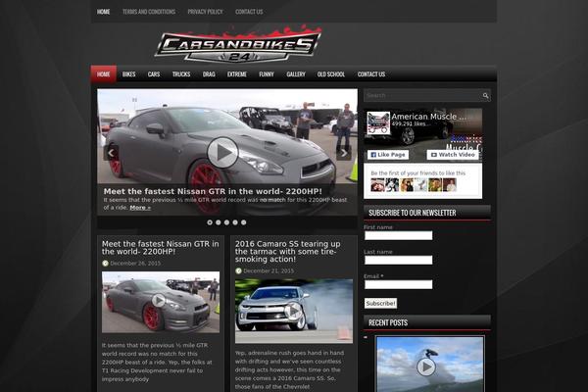Click the American Muscle page avatar
The image size is (588, 392).
pos(378,122)
